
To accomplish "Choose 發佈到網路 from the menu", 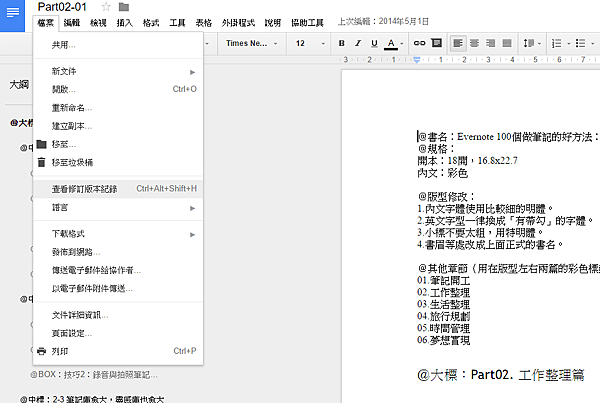I will [x=118, y=252].
